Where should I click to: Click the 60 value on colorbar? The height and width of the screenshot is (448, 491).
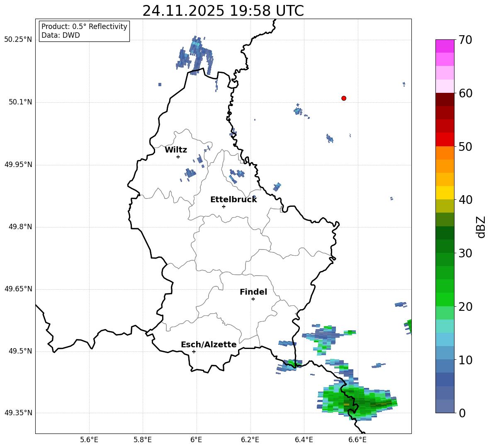[x=465, y=93]
